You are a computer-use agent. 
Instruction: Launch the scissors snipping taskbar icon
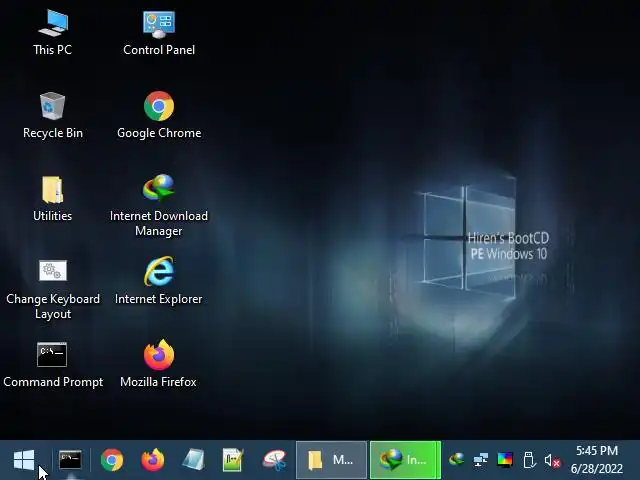pyautogui.click(x=274, y=460)
